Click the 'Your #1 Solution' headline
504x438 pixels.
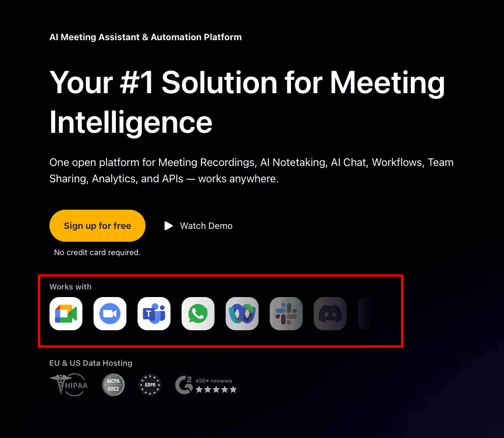[x=247, y=102]
